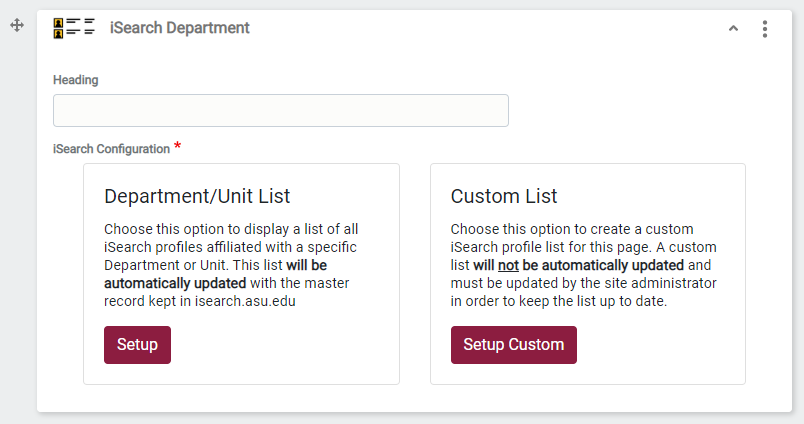Click the Setup Custom button
The image size is (804, 424).
[x=514, y=345]
